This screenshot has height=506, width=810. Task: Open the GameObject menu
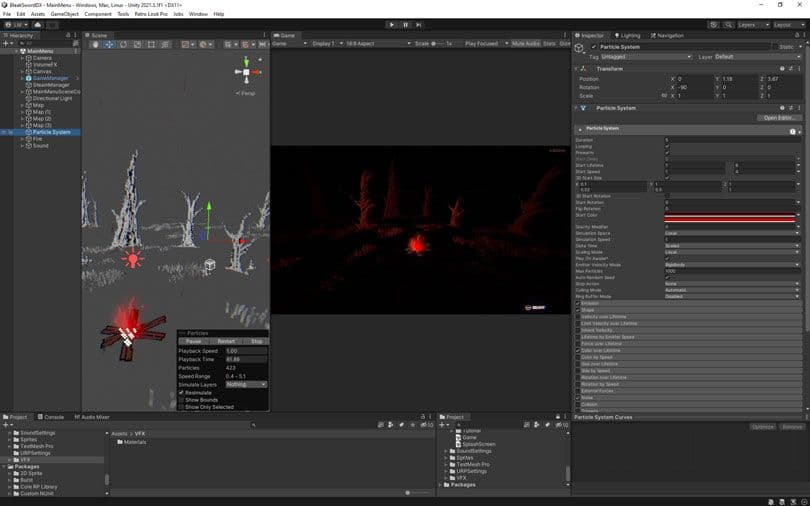[64, 14]
